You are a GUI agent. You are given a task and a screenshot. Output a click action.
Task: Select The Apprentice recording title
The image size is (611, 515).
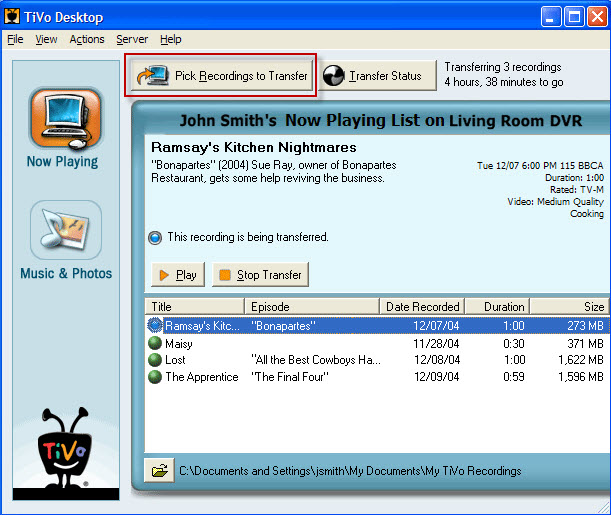[x=201, y=377]
